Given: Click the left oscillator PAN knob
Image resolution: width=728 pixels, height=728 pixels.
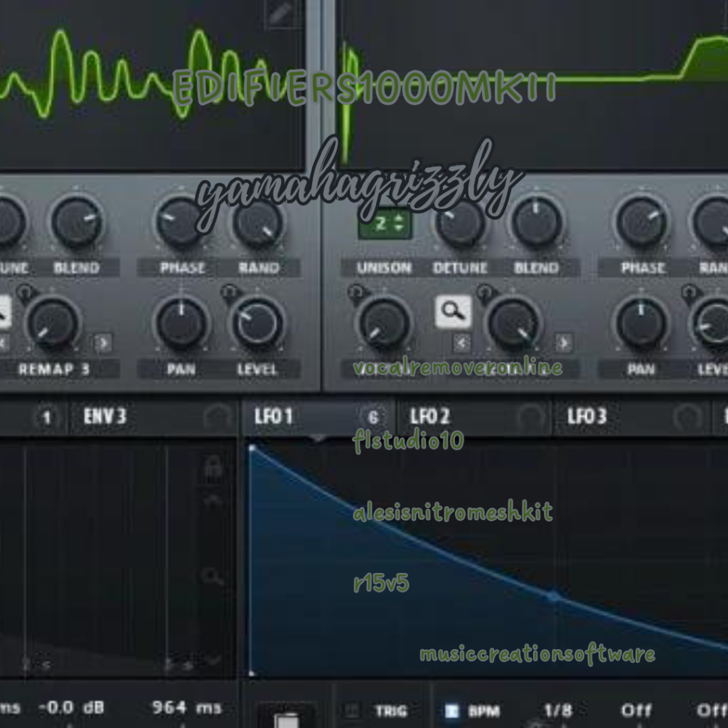Looking at the screenshot, I should (x=181, y=323).
